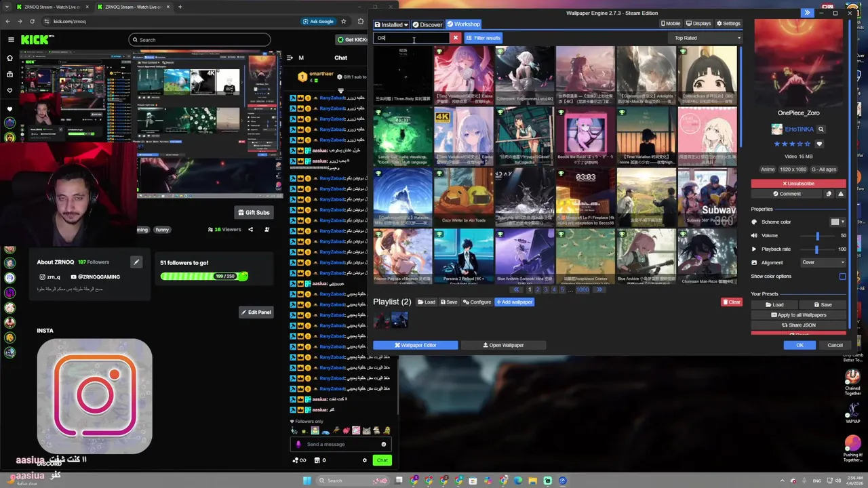868x488 pixels.
Task: Select the Persona 3 Reload wallpaper thumbnail
Action: pos(464,256)
